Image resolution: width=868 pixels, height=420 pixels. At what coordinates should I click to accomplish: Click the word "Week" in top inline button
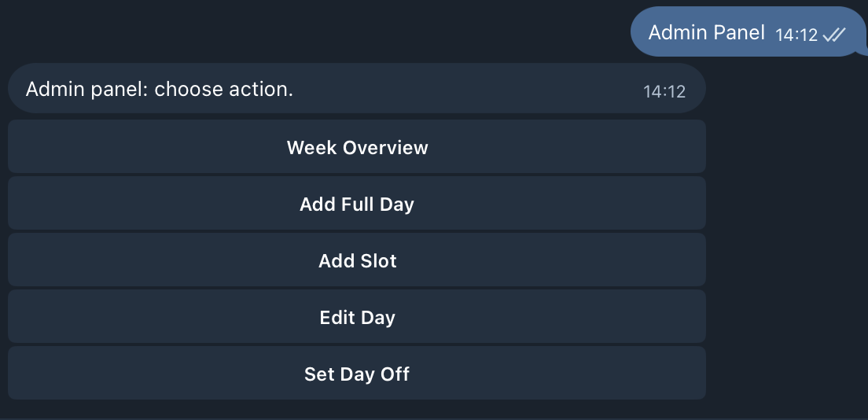pyautogui.click(x=311, y=147)
